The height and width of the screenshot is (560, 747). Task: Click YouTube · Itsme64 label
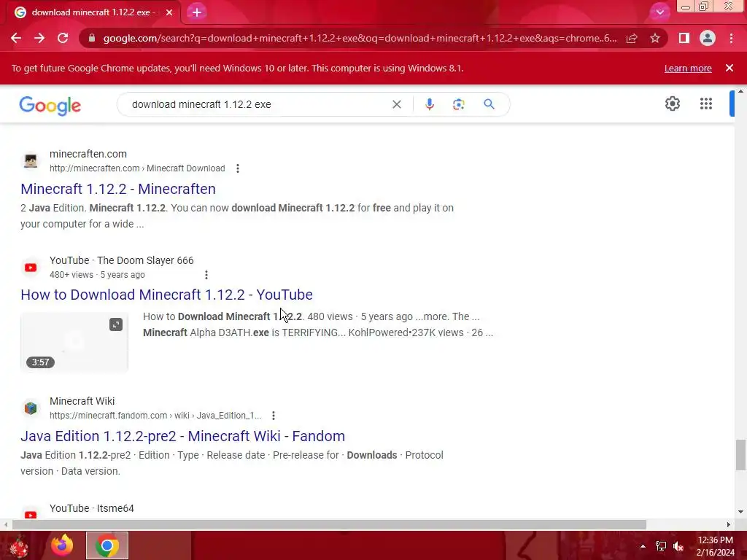(92, 508)
